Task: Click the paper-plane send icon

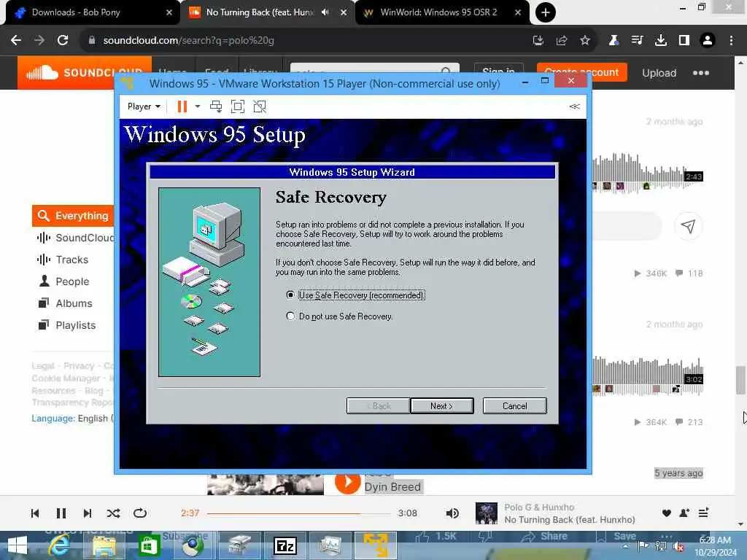Action: tap(688, 227)
